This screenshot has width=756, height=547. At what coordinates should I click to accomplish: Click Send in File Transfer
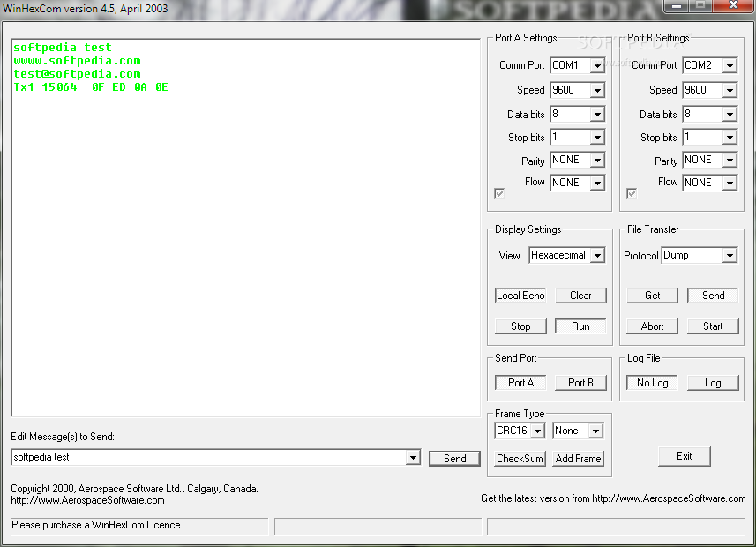pos(713,296)
